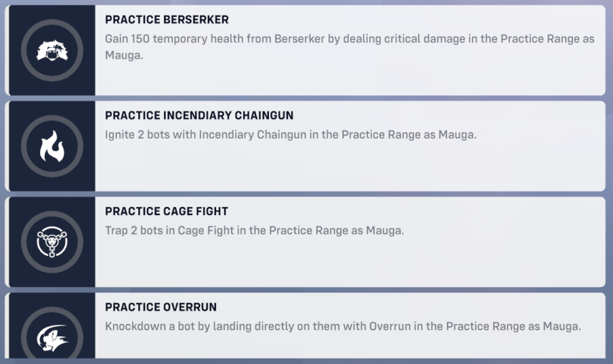Select the Practice Berserker title
The width and height of the screenshot is (613, 364).
pyautogui.click(x=166, y=20)
